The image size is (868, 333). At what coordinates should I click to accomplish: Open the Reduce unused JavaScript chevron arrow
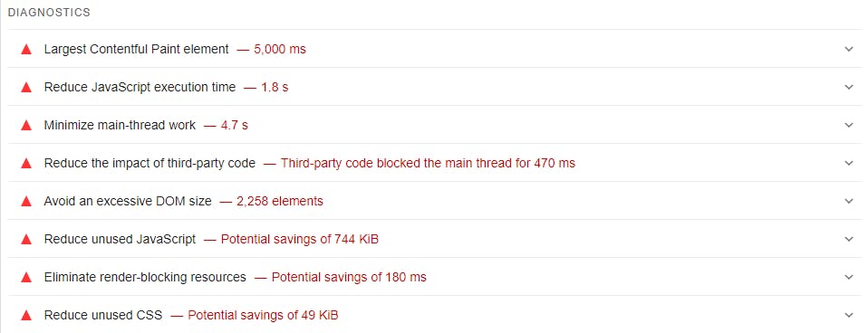[849, 239]
